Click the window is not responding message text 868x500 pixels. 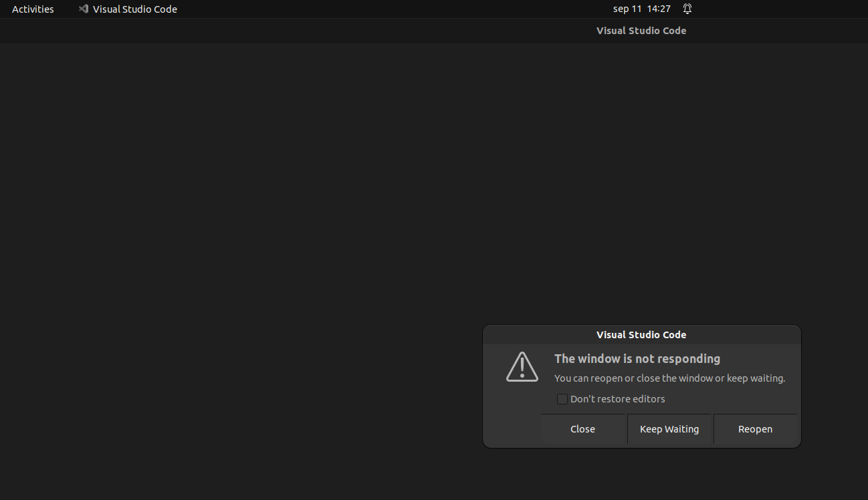637,358
